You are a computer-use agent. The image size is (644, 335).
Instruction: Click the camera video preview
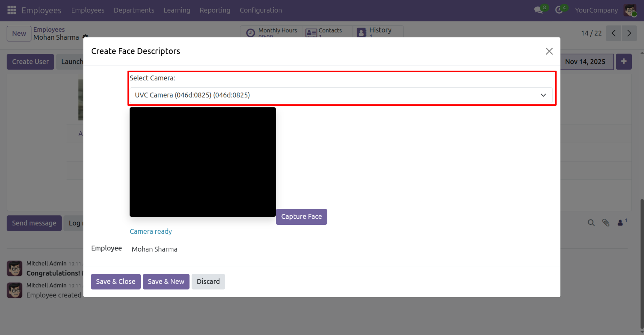(x=203, y=162)
